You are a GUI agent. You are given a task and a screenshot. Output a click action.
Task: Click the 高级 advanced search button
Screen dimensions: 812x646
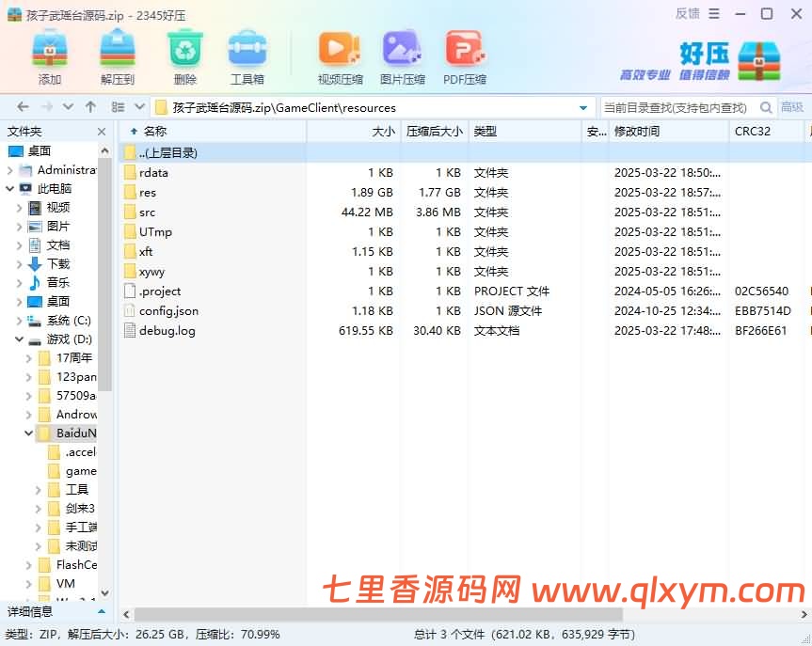pos(795,107)
